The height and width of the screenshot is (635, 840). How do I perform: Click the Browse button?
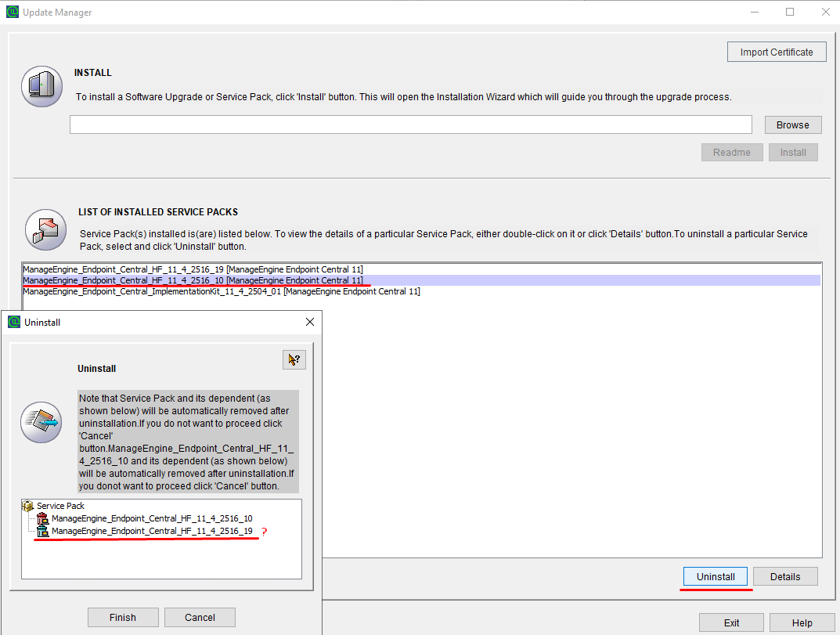[792, 124]
